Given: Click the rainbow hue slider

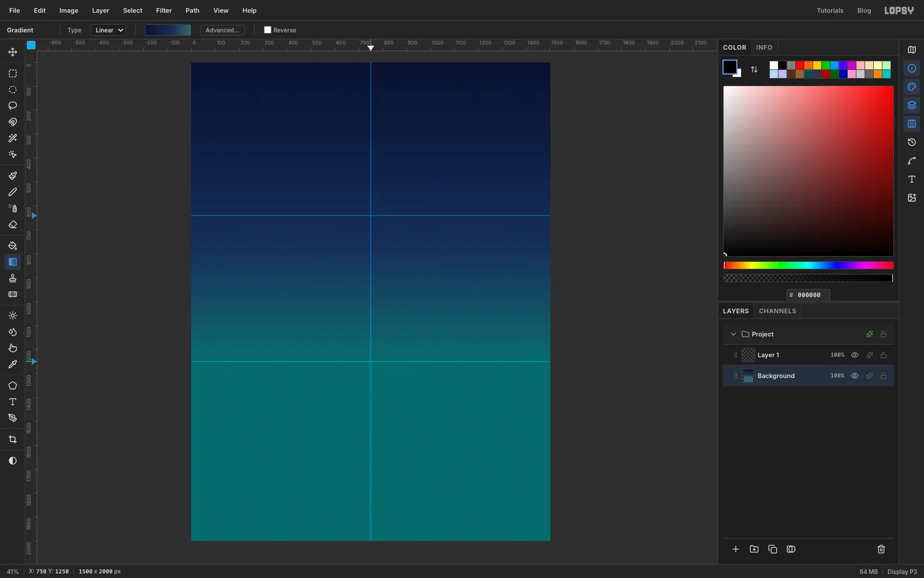Looking at the screenshot, I should 808,265.
